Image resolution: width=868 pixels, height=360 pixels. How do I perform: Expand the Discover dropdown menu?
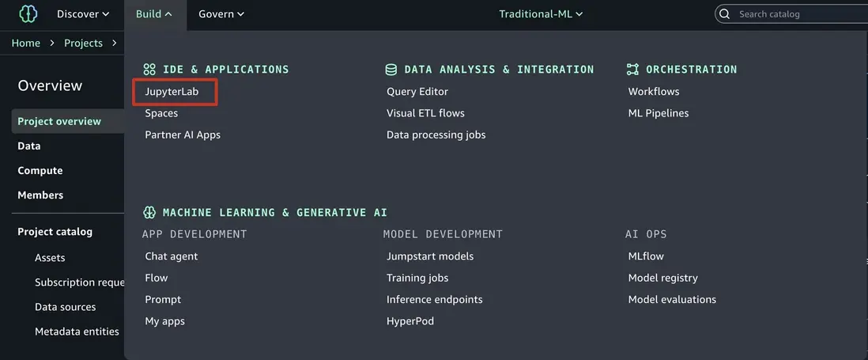click(x=82, y=13)
